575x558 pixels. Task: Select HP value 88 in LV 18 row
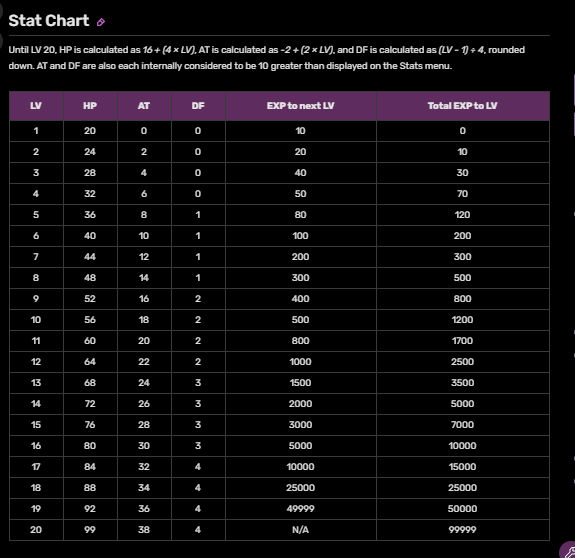click(x=90, y=488)
